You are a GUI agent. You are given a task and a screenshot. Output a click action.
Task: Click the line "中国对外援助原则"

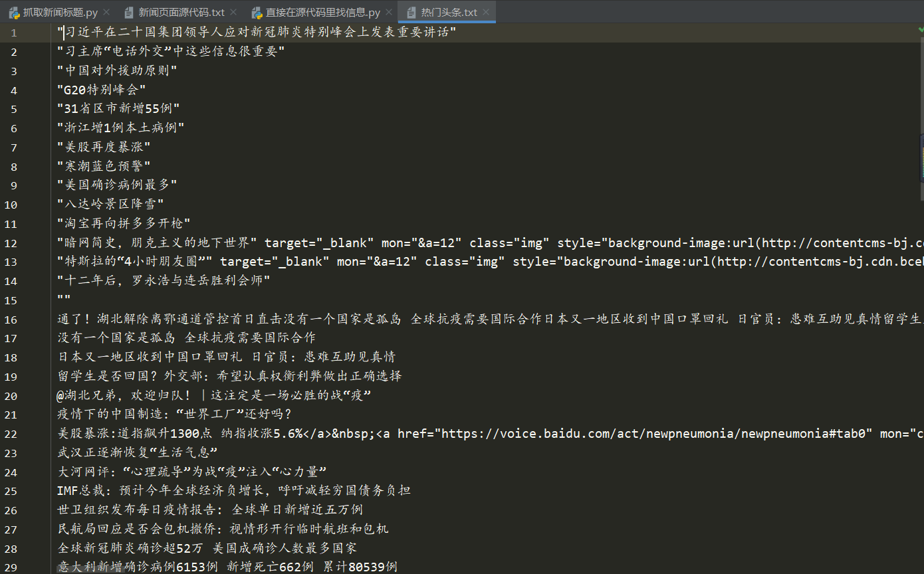click(x=117, y=70)
